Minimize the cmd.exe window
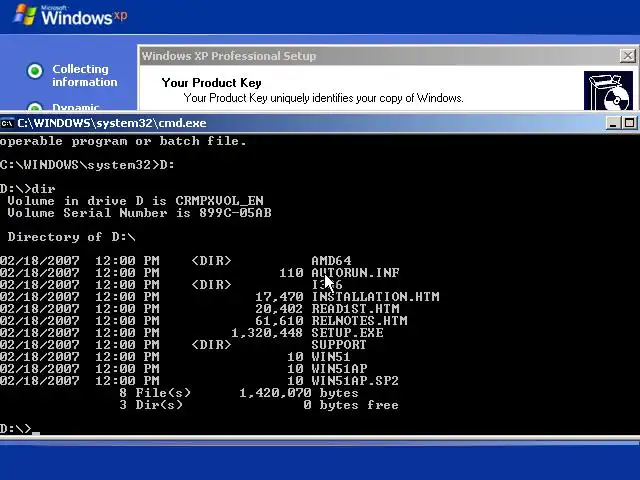This screenshot has height=480, width=640. pos(613,123)
